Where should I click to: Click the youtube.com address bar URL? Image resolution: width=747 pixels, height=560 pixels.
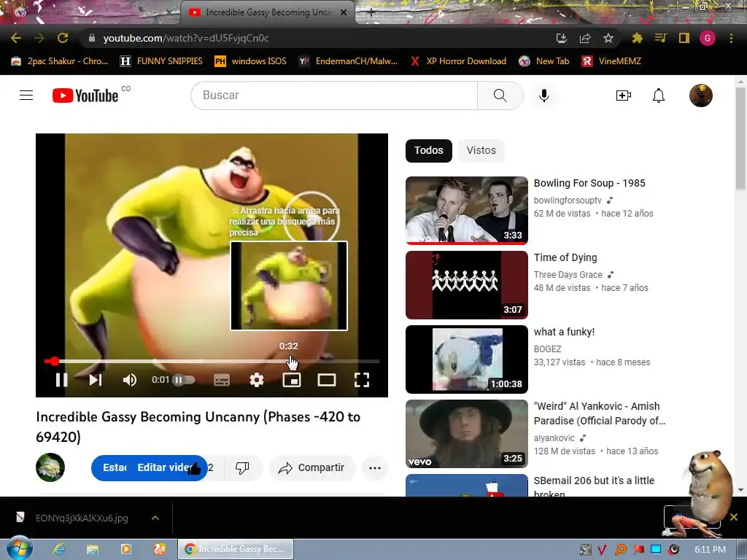[186, 38]
